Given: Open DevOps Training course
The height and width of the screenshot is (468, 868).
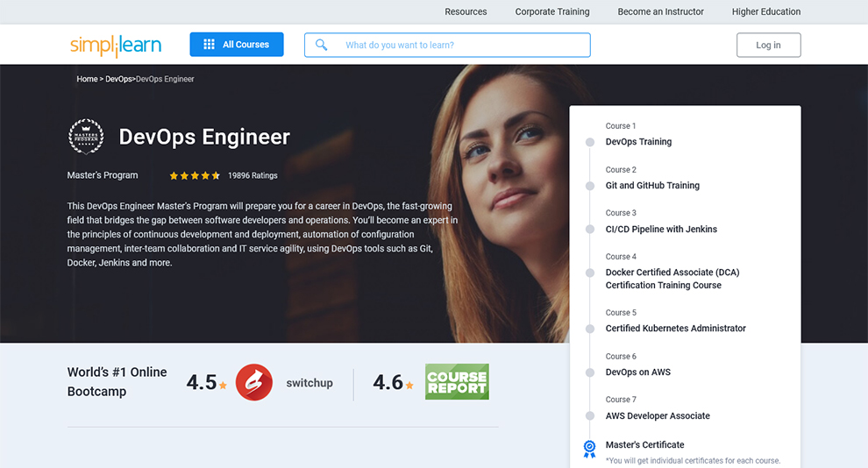Looking at the screenshot, I should point(638,142).
